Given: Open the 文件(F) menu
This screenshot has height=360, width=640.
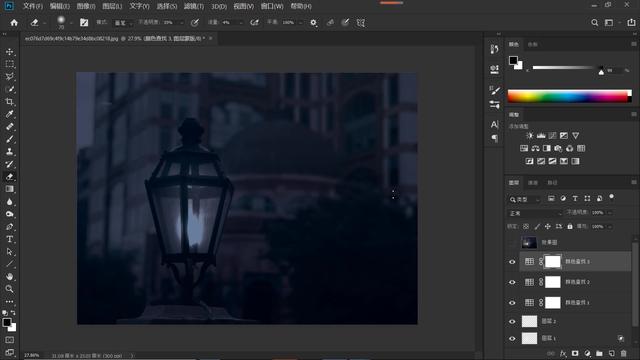Looking at the screenshot, I should coord(33,6).
